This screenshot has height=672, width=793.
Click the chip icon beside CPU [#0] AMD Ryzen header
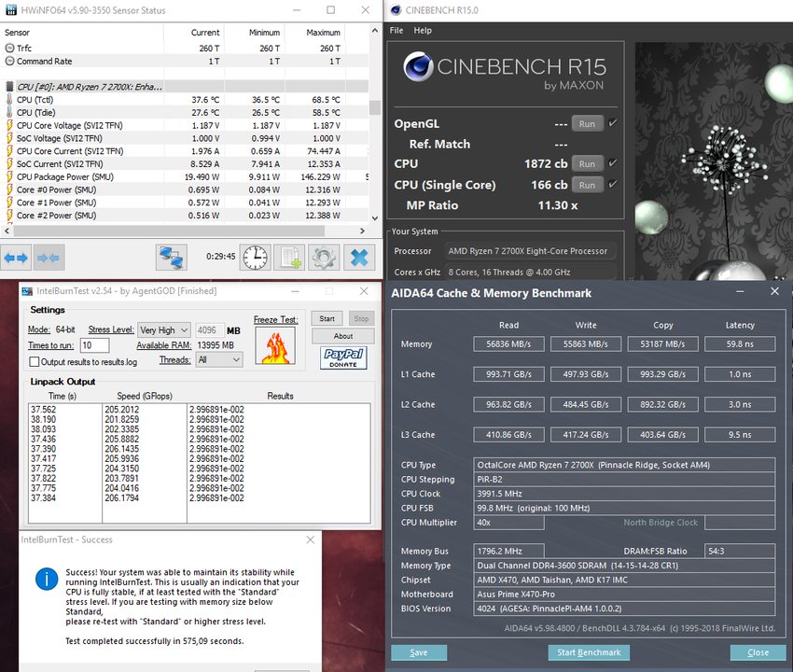pyautogui.click(x=9, y=87)
